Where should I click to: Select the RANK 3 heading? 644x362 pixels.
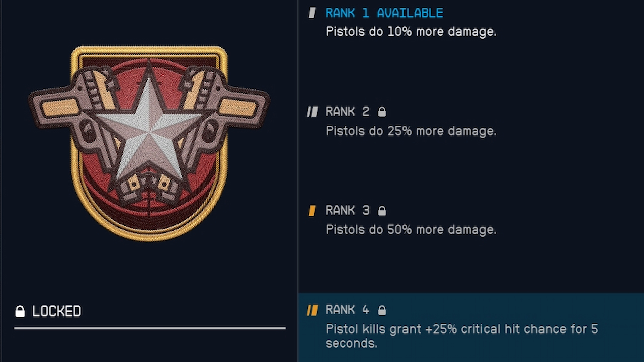point(348,211)
